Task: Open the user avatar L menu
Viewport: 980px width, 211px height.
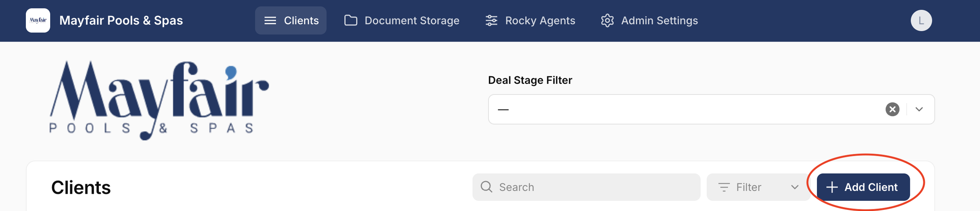Action: pyautogui.click(x=921, y=20)
